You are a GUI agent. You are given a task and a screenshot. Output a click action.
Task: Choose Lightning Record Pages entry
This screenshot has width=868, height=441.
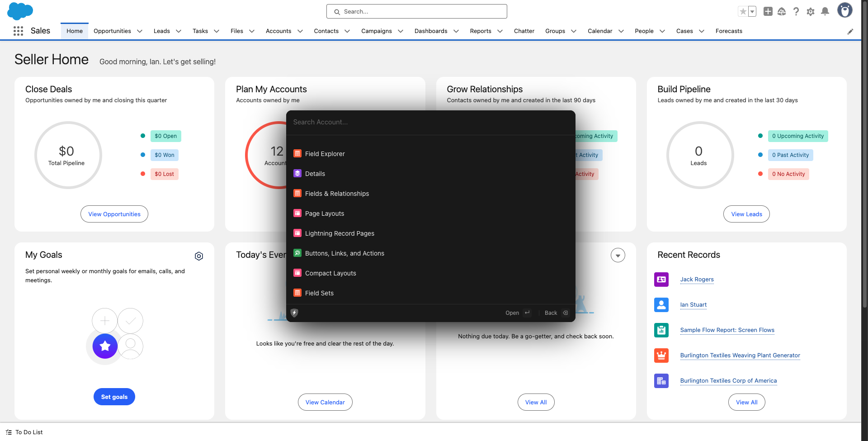click(x=430, y=233)
